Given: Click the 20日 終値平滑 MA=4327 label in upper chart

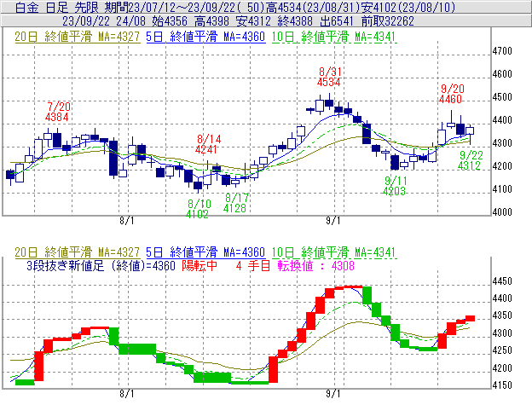Looking at the screenshot, I should coord(77,37).
